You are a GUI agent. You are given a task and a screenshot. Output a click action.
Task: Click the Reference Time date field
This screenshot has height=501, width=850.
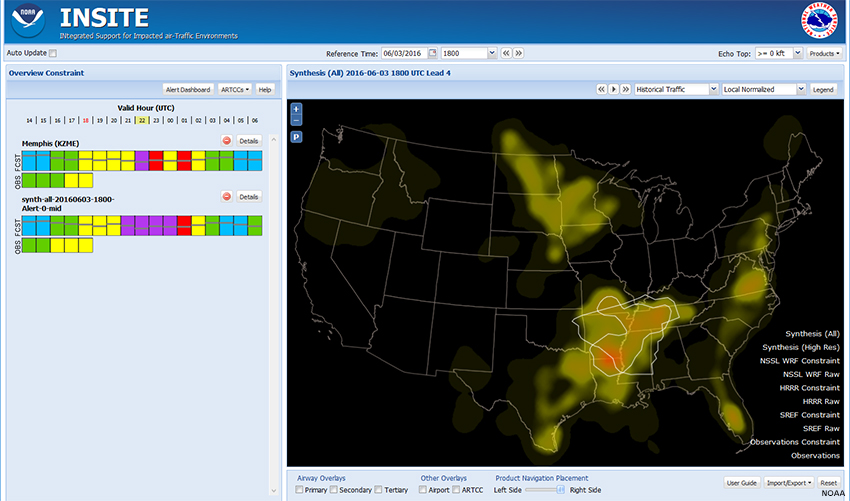pos(404,53)
